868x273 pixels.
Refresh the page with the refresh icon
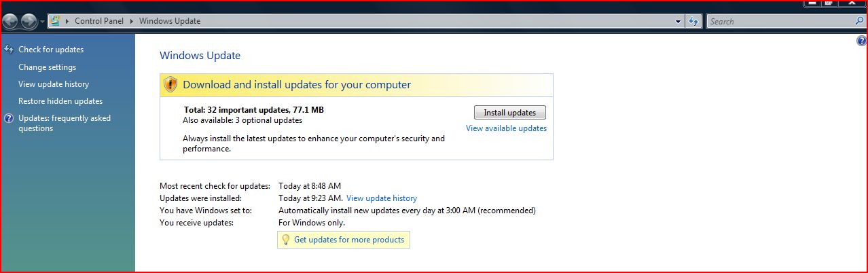click(x=693, y=22)
